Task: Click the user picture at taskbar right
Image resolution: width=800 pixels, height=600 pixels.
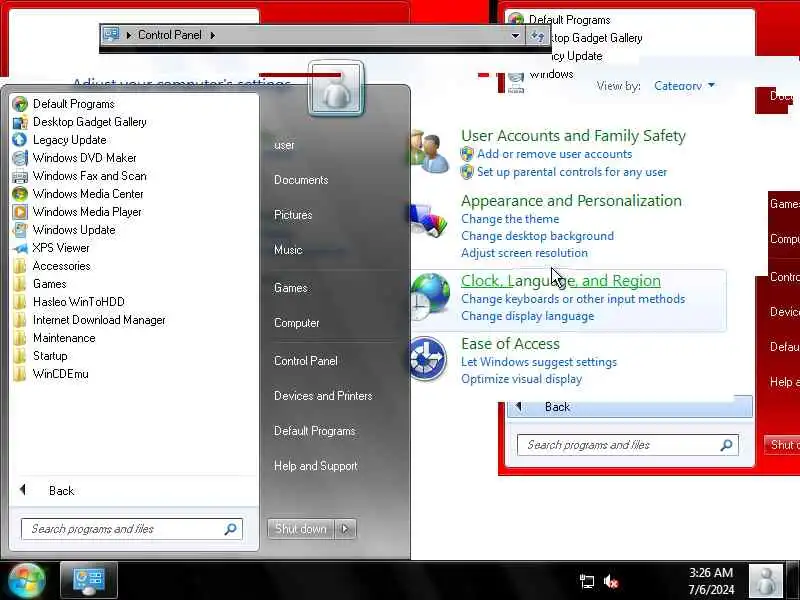Action: 765,581
